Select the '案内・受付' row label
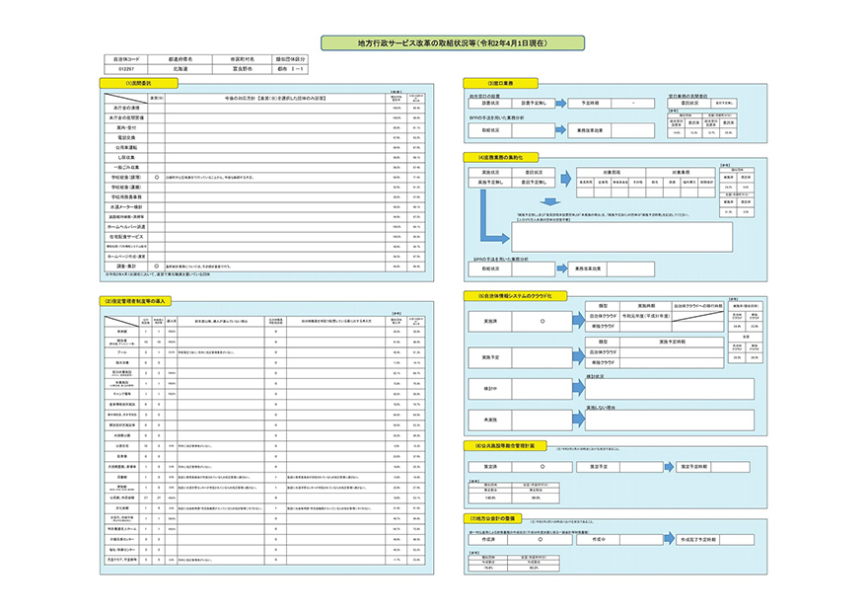 (x=126, y=128)
